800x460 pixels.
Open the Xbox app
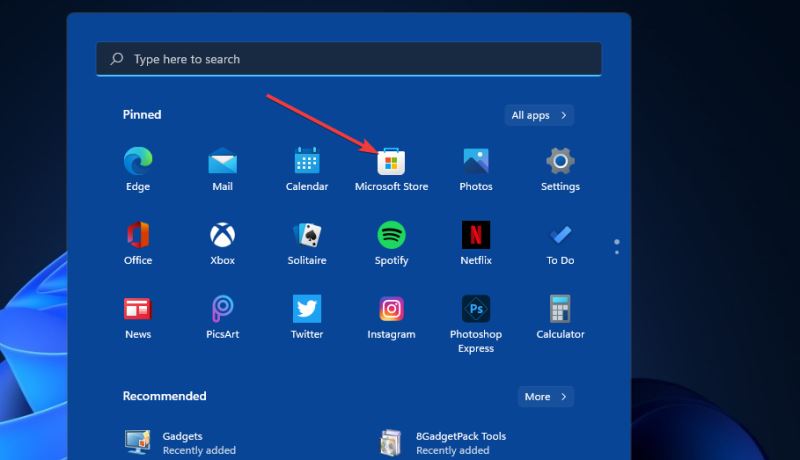(x=222, y=236)
